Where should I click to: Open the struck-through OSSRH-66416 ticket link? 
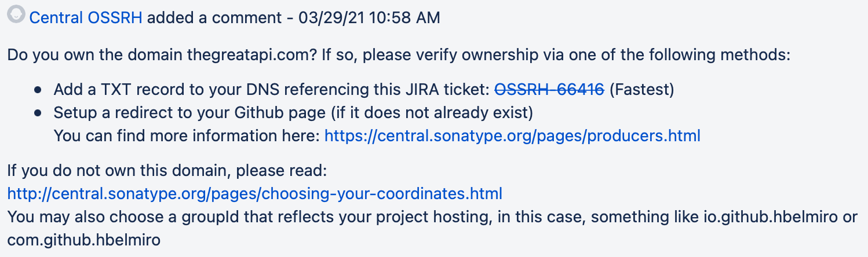coord(549,90)
